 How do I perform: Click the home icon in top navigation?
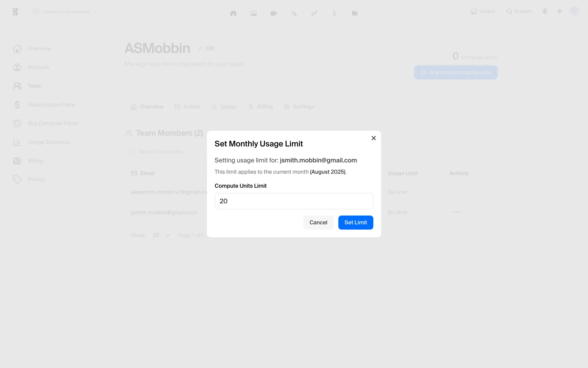(x=233, y=13)
